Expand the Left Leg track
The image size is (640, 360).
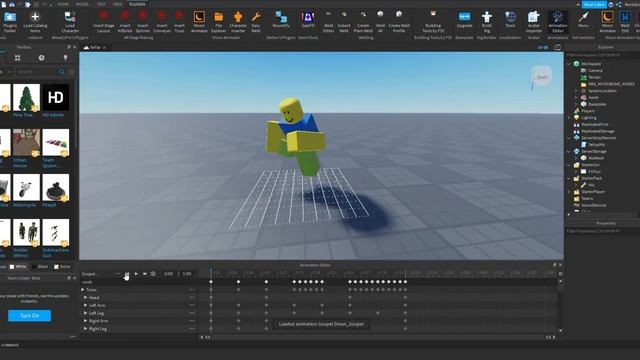tap(85, 313)
